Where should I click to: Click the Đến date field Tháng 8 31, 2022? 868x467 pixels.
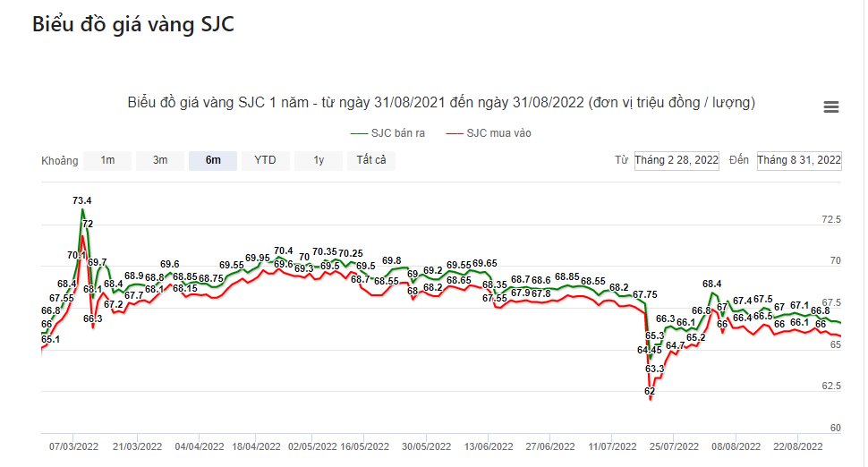(799, 160)
